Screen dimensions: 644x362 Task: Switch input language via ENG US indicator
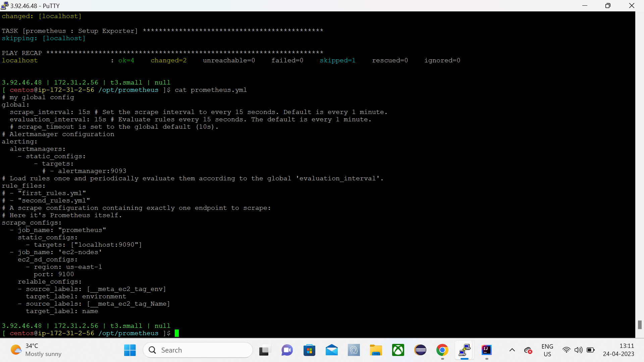click(x=547, y=350)
